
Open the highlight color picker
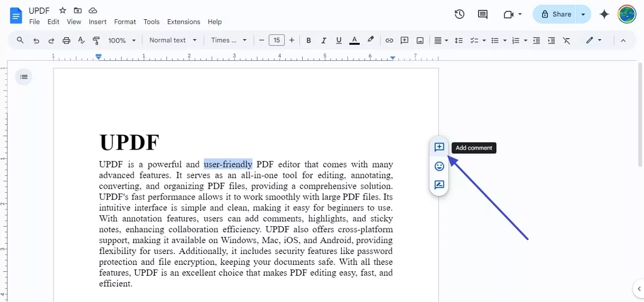tap(370, 40)
